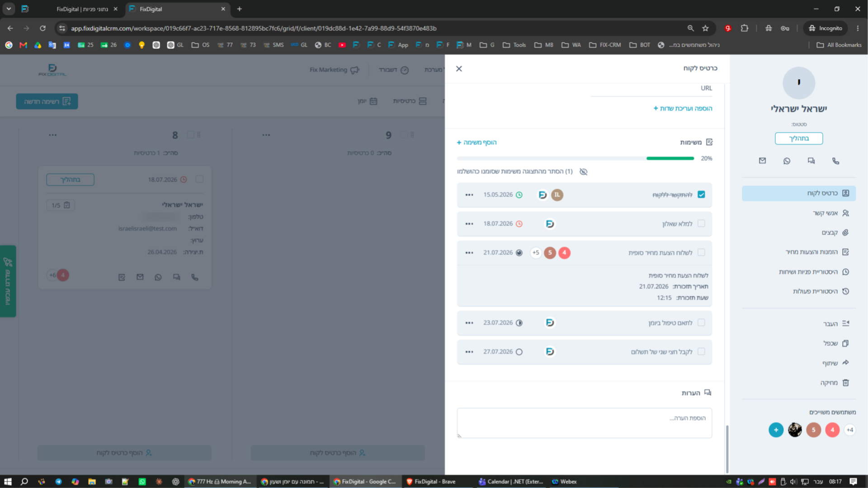868x488 pixels.
Task: Open the client status בתהליך dropdown
Action: (x=799, y=138)
